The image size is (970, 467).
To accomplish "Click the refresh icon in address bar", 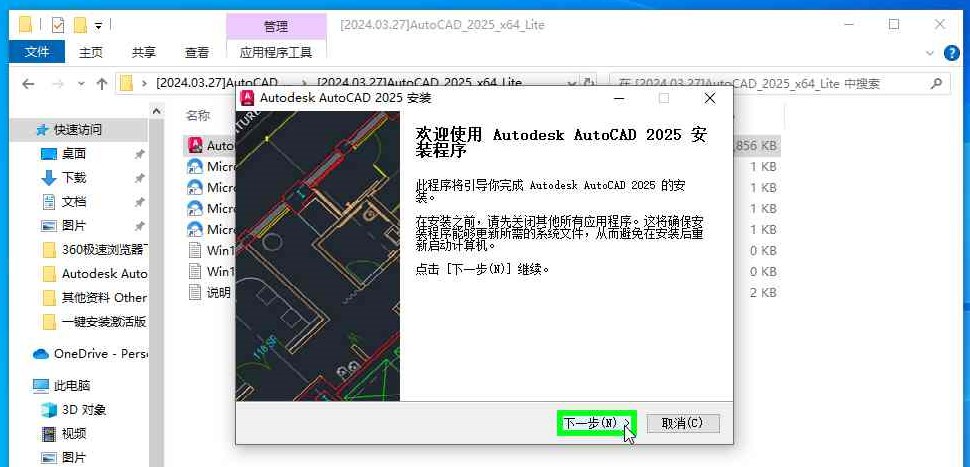I will coord(588,84).
